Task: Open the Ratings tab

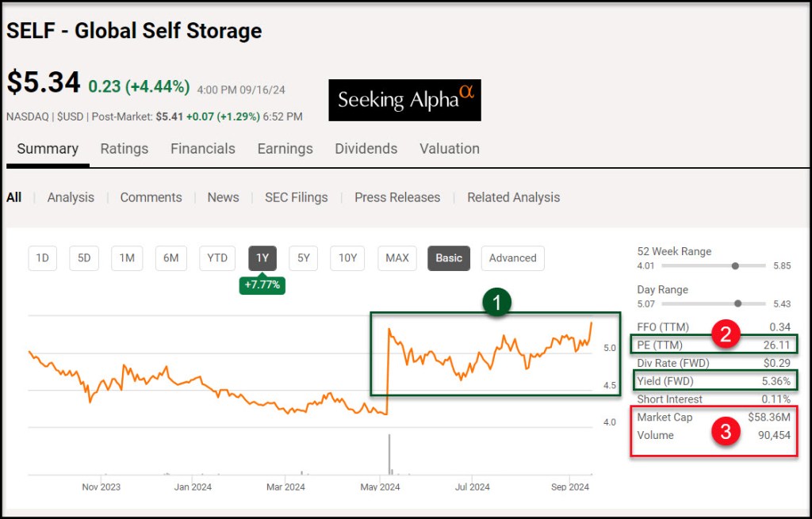Action: 124,149
